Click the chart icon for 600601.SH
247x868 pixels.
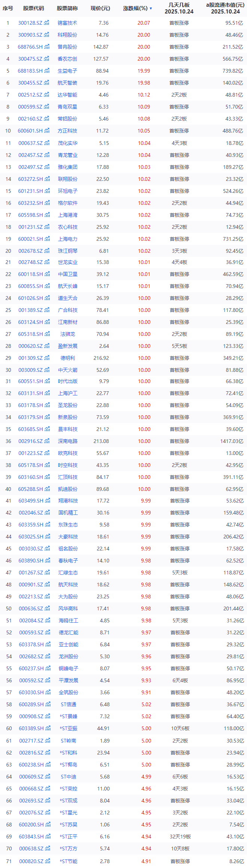click(x=47, y=131)
